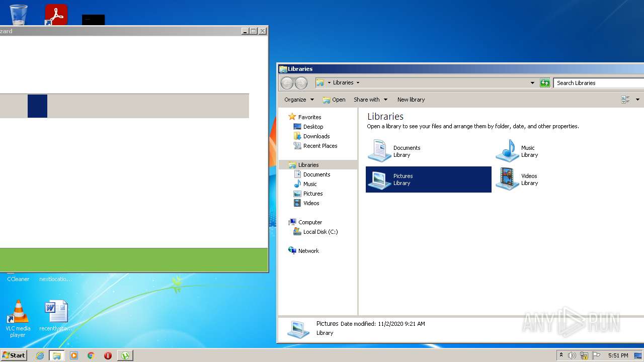Expand the address bar history dropdown
Screen dimensions: 644x362
(532, 83)
